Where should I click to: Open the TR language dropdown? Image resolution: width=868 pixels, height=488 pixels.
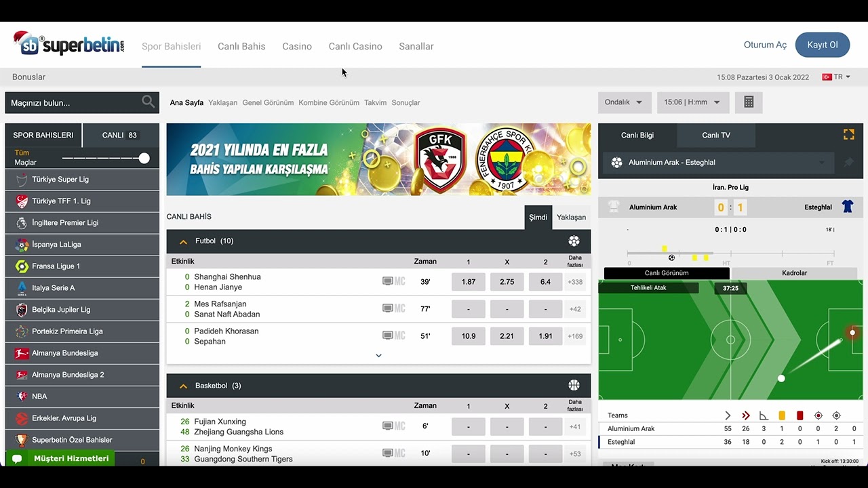[x=836, y=77]
